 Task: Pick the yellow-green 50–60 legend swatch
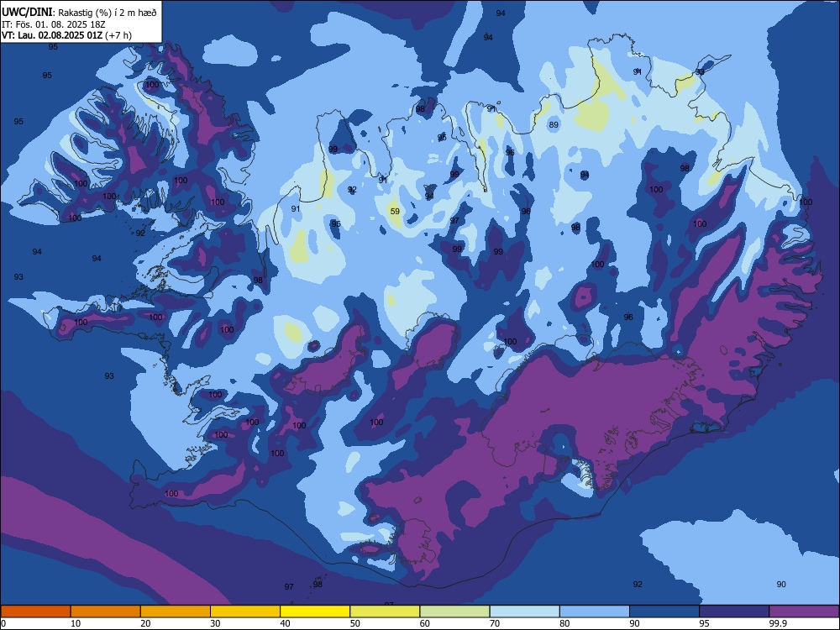[x=385, y=612]
